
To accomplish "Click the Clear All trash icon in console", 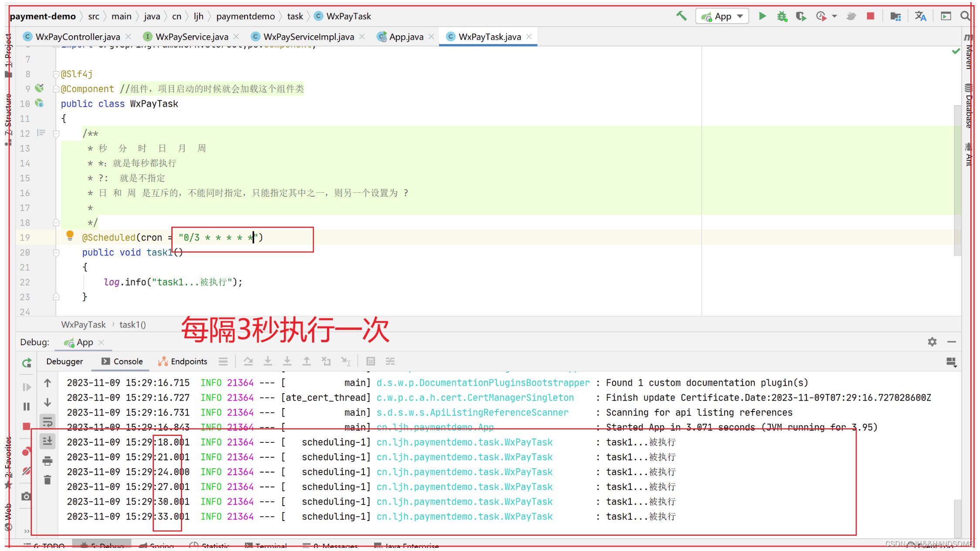I will pyautogui.click(x=48, y=480).
